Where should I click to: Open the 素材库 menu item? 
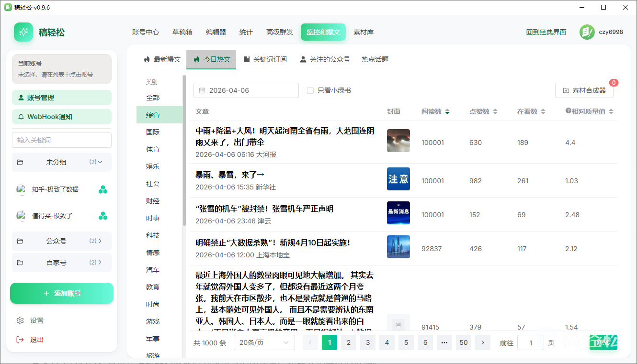364,32
